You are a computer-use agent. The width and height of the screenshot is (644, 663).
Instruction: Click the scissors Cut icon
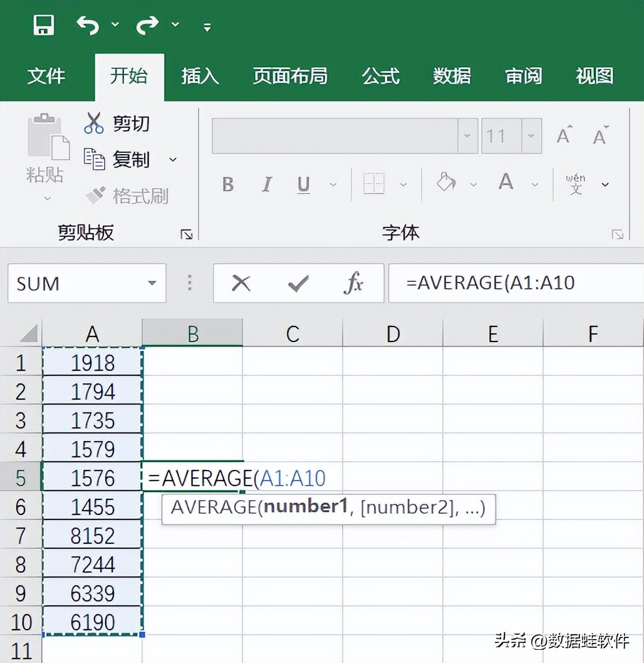[93, 123]
